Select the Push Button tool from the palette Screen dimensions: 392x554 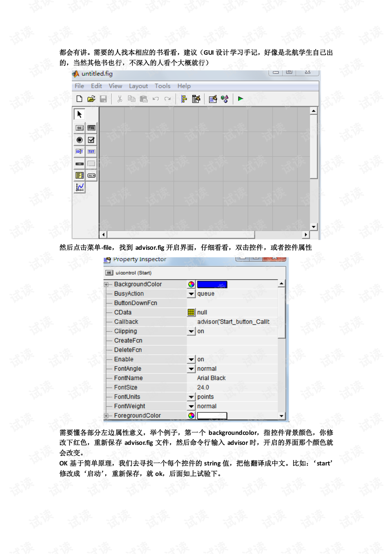coord(79,128)
